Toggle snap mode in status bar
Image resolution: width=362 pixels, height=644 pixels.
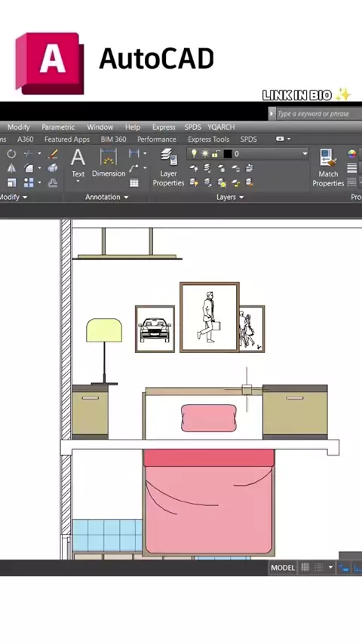point(319,568)
